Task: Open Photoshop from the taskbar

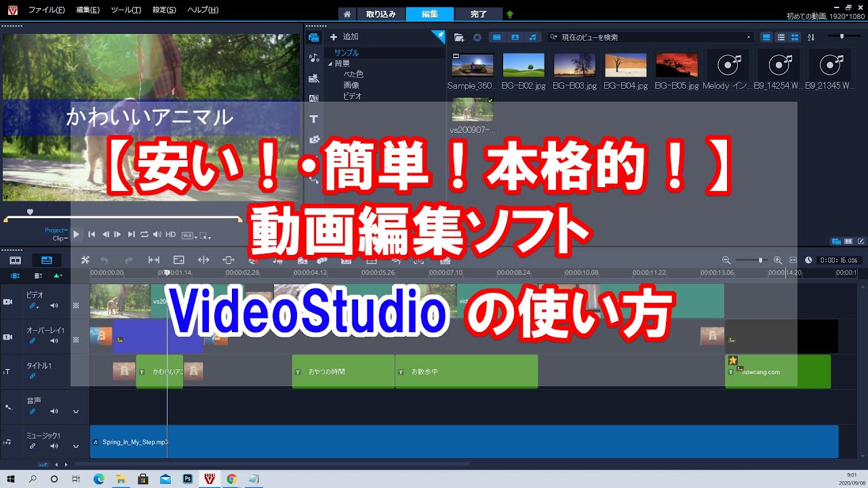Action: [x=187, y=479]
